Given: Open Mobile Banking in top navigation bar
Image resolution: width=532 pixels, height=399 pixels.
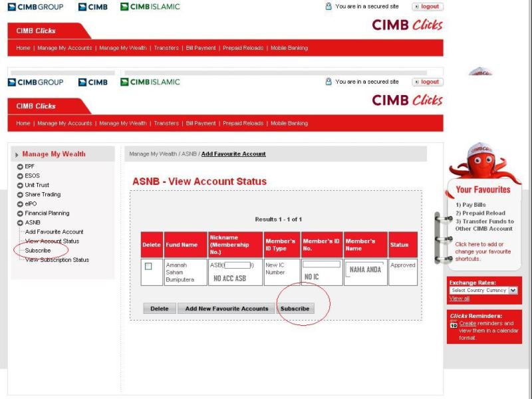Looking at the screenshot, I should (289, 48).
